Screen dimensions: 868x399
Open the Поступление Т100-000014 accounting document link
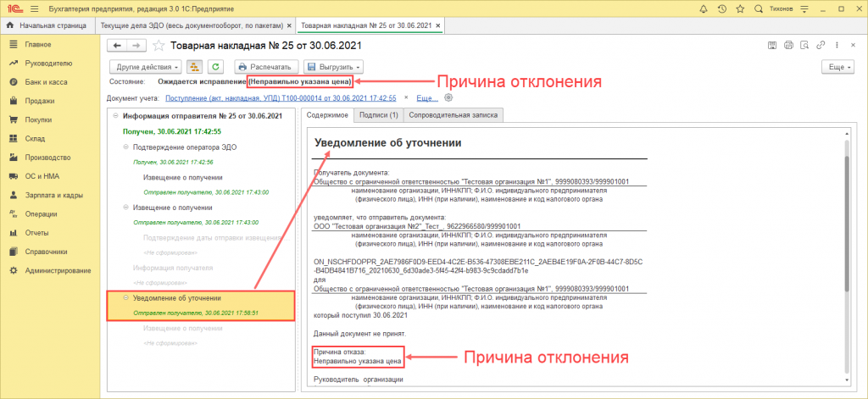click(281, 98)
